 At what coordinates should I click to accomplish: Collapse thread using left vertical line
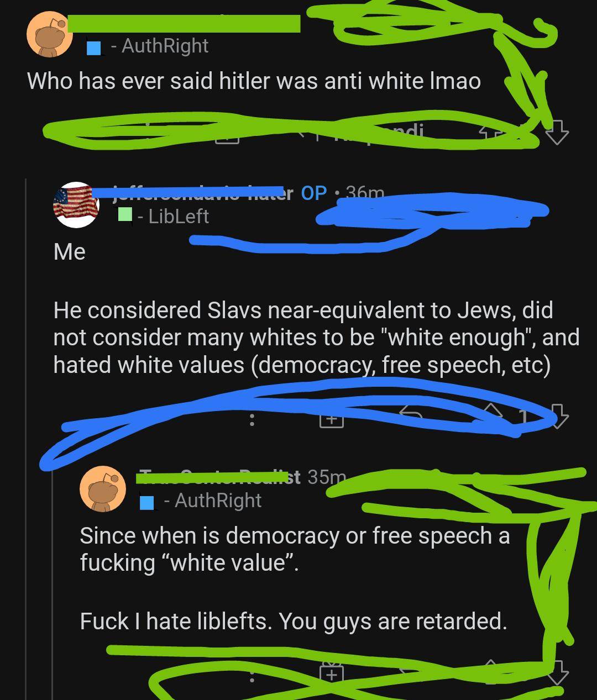tap(26, 436)
